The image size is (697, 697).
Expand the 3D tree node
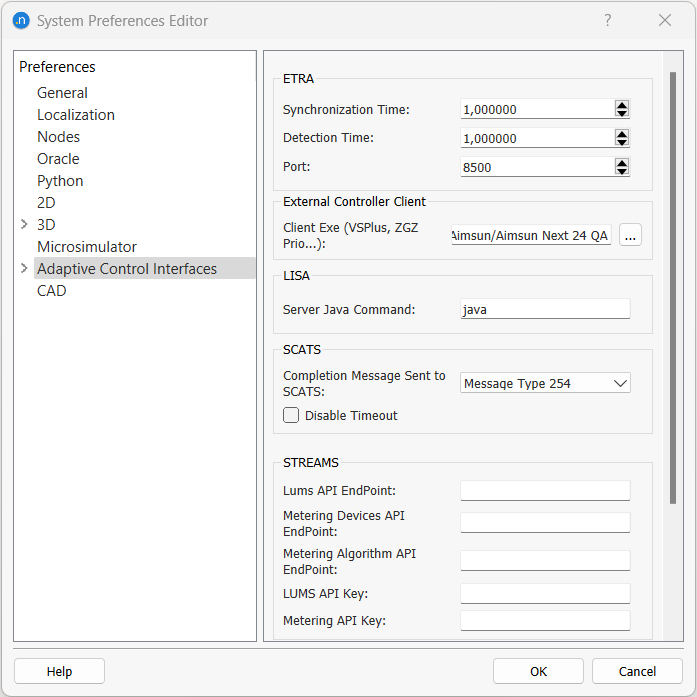(24, 224)
